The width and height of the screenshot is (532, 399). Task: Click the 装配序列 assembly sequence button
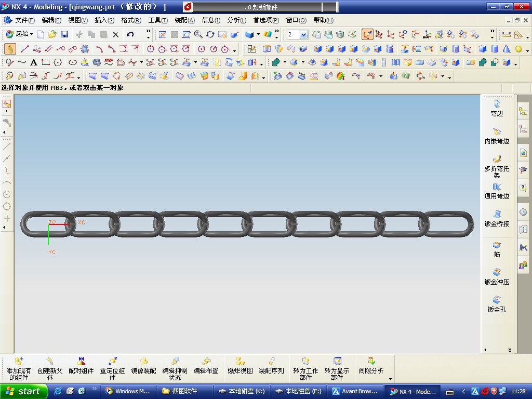pyautogui.click(x=271, y=366)
